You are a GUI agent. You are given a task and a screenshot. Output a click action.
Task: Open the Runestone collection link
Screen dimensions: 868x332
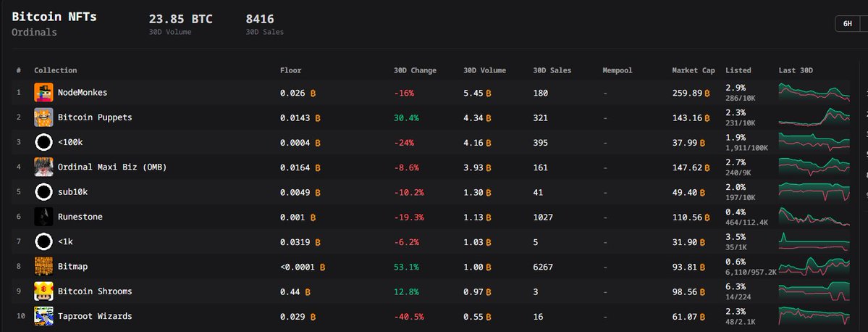tap(80, 217)
